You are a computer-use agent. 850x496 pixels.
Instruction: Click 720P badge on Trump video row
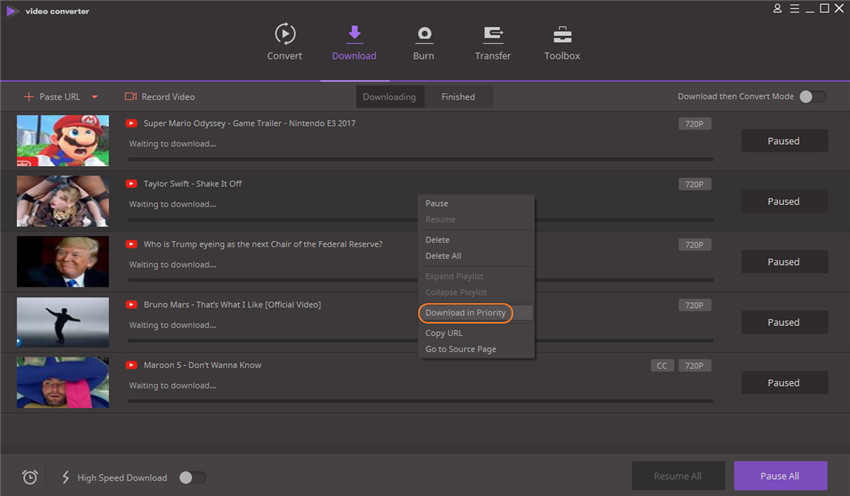pyautogui.click(x=694, y=244)
